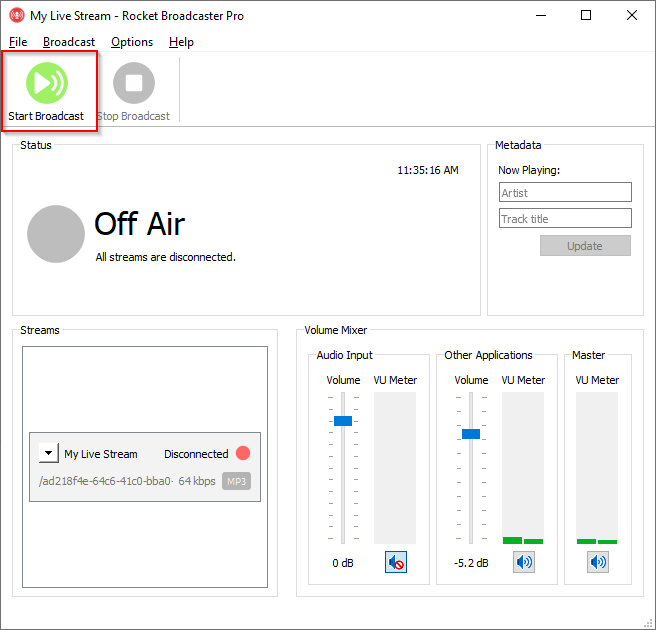Open the Help menu
The height and width of the screenshot is (630, 656).
[x=181, y=42]
